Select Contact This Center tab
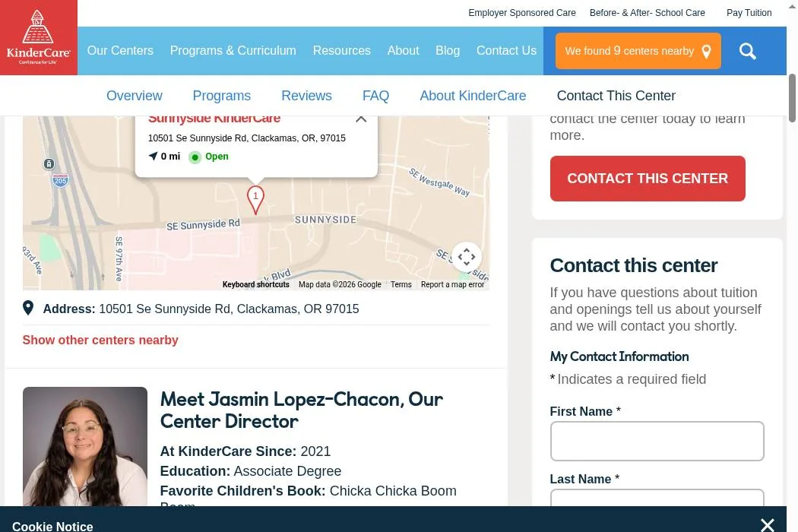Viewport: 798px width, 532px height. click(x=616, y=96)
